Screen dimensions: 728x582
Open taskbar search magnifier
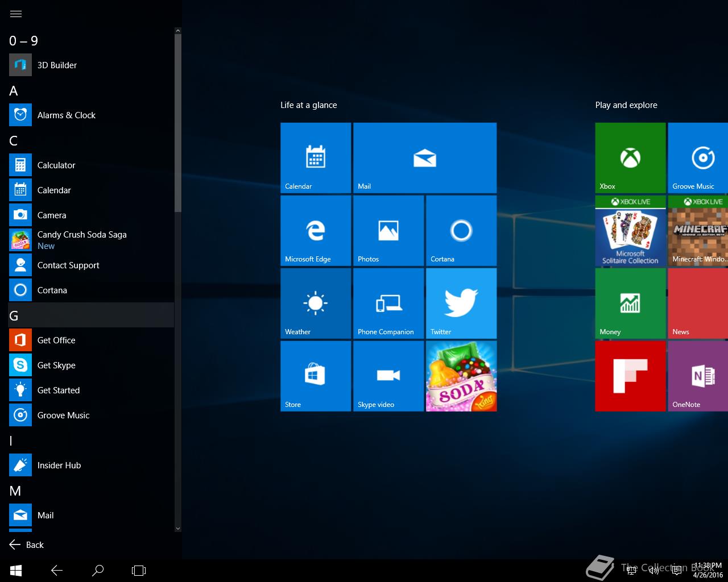[98, 571]
